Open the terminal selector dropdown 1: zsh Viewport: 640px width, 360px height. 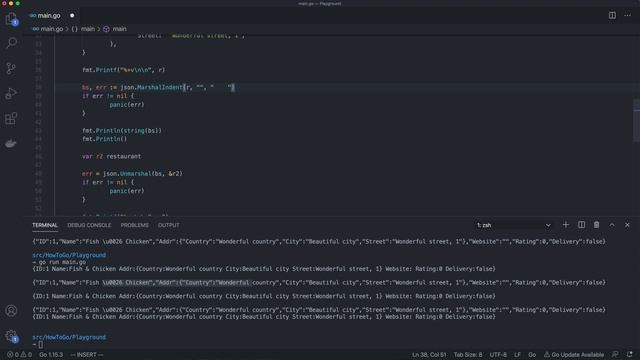pos(513,225)
